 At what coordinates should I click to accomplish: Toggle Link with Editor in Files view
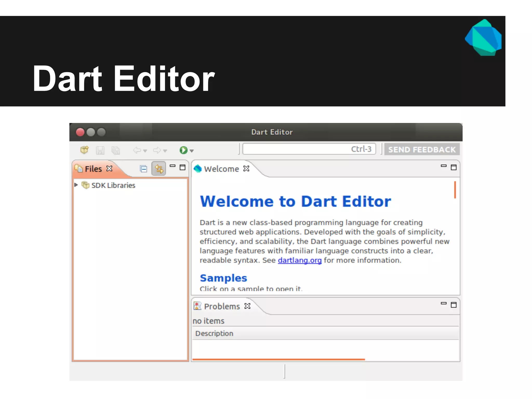tap(159, 169)
